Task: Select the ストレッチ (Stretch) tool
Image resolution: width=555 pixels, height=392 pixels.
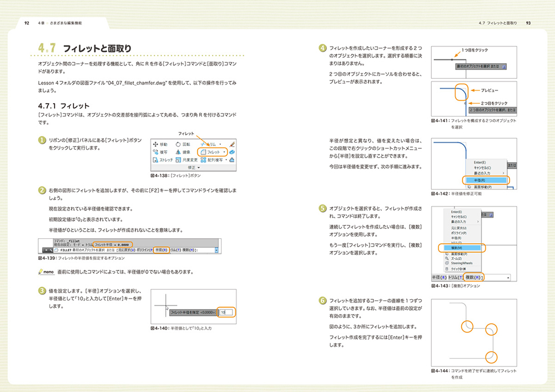Action: [x=163, y=160]
